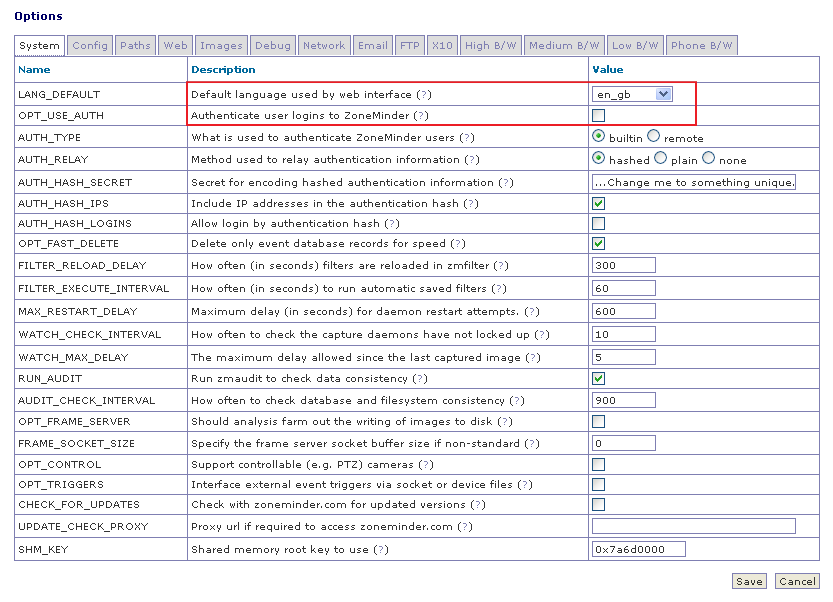Open the Phone B/W tab
The height and width of the screenshot is (602, 833).
701,46
